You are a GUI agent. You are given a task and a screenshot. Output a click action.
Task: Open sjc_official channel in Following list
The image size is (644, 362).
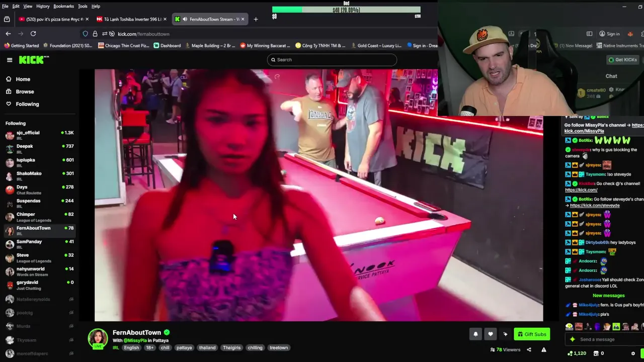point(40,135)
